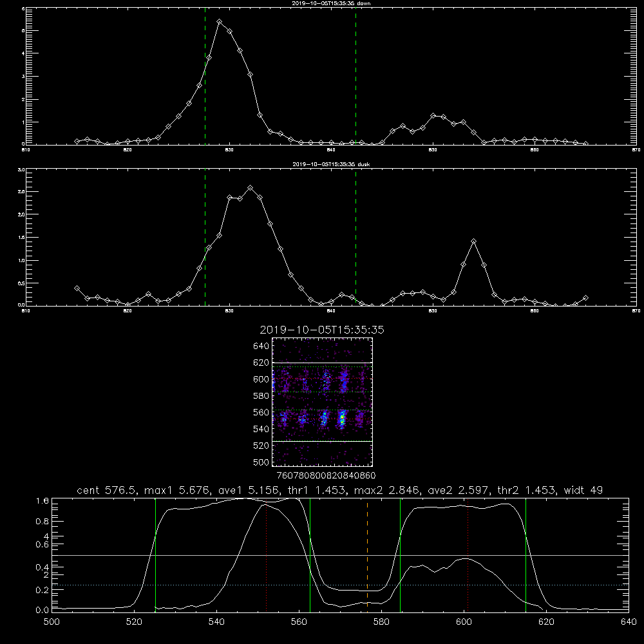Click the peak data point of the dawn curve

coord(220,22)
